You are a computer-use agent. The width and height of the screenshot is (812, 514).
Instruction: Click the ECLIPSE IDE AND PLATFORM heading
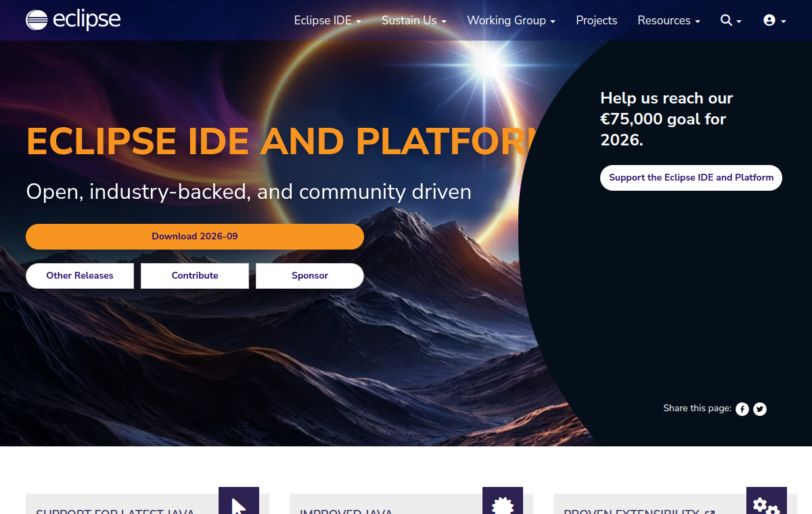point(281,141)
